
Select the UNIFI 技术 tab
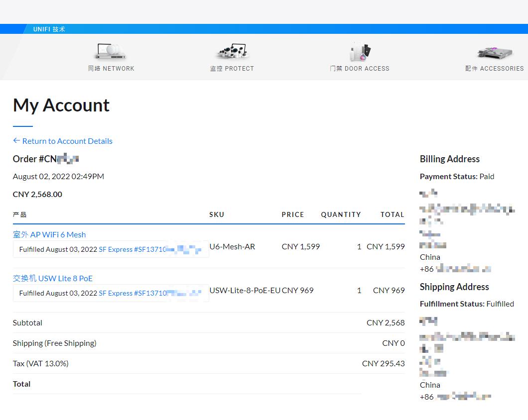[49, 29]
